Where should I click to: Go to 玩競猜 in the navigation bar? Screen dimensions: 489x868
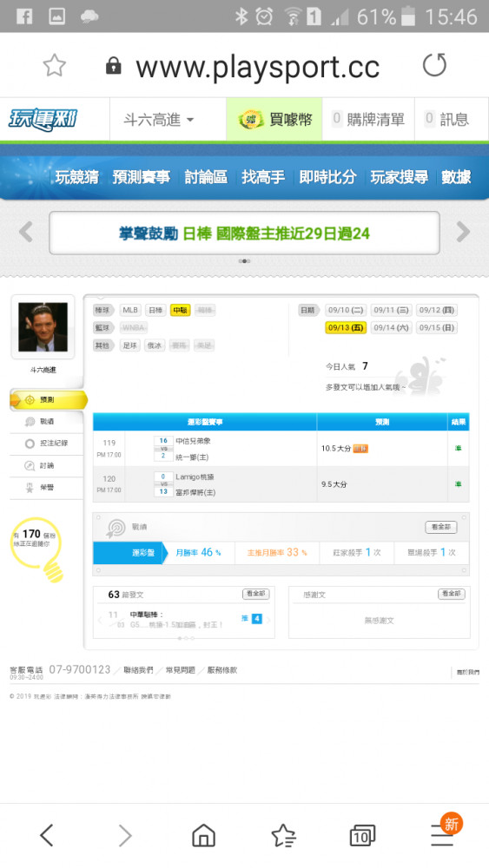coord(77,177)
